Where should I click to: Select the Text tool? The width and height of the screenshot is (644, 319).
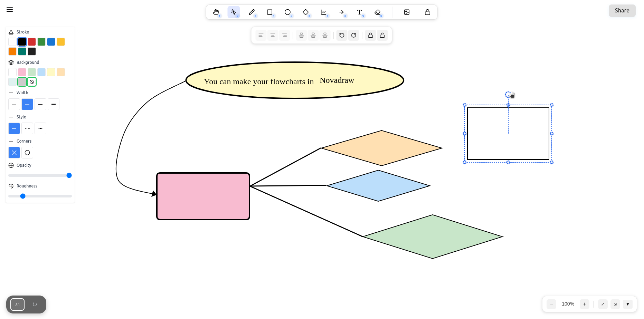pos(360,12)
